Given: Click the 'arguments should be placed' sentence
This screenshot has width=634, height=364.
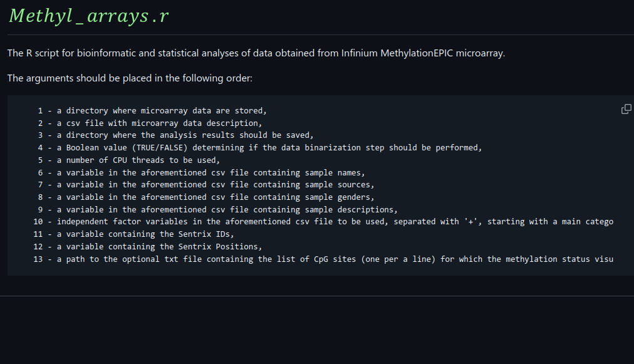Looking at the screenshot, I should point(130,79).
